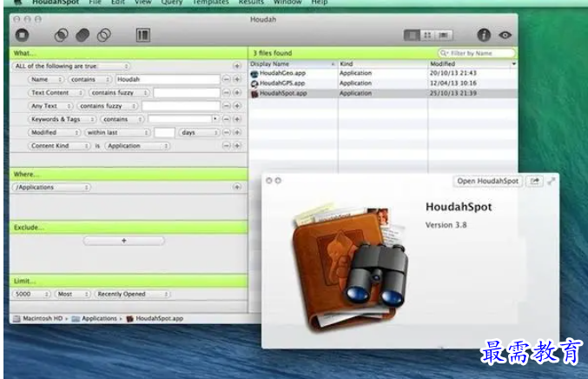Image resolution: width=588 pixels, height=379 pixels.
Task: Click the Share icon in Quick Look window
Action: point(534,182)
